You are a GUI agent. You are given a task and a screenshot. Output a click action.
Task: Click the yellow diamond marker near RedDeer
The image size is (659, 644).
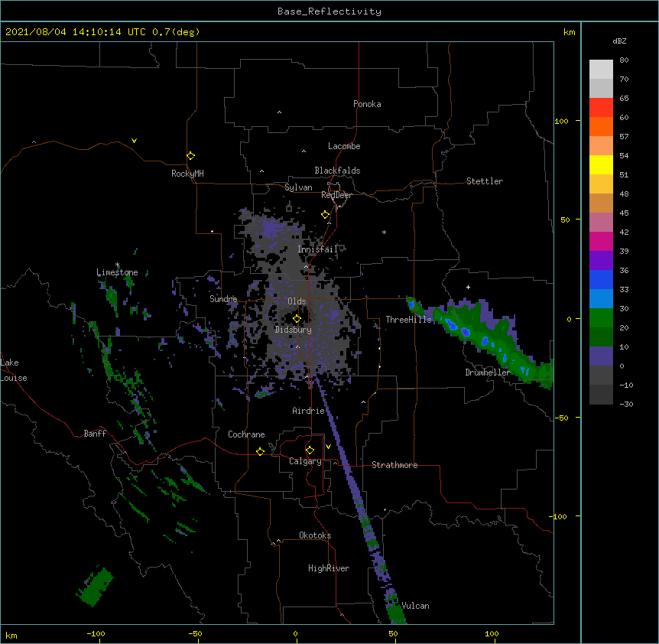326,215
